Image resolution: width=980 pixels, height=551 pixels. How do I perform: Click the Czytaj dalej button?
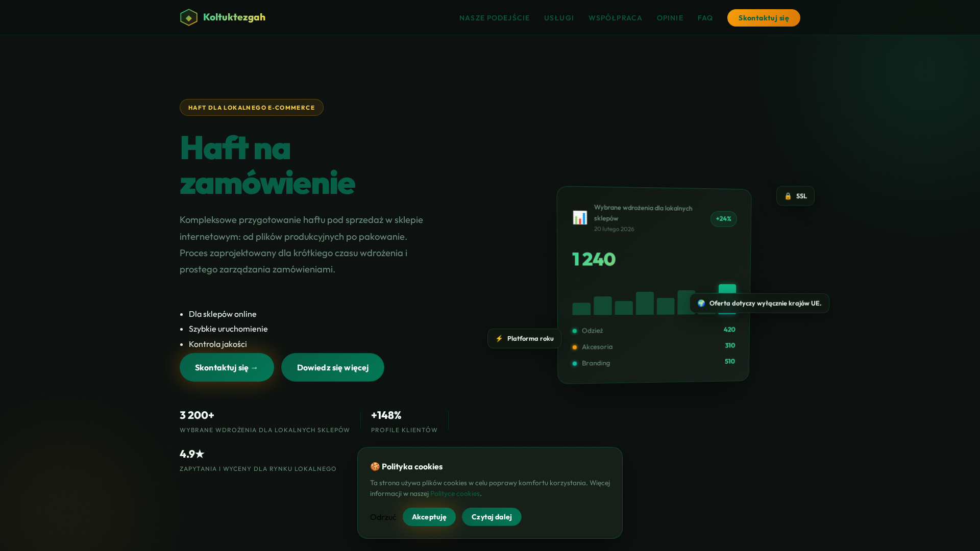coord(492,517)
